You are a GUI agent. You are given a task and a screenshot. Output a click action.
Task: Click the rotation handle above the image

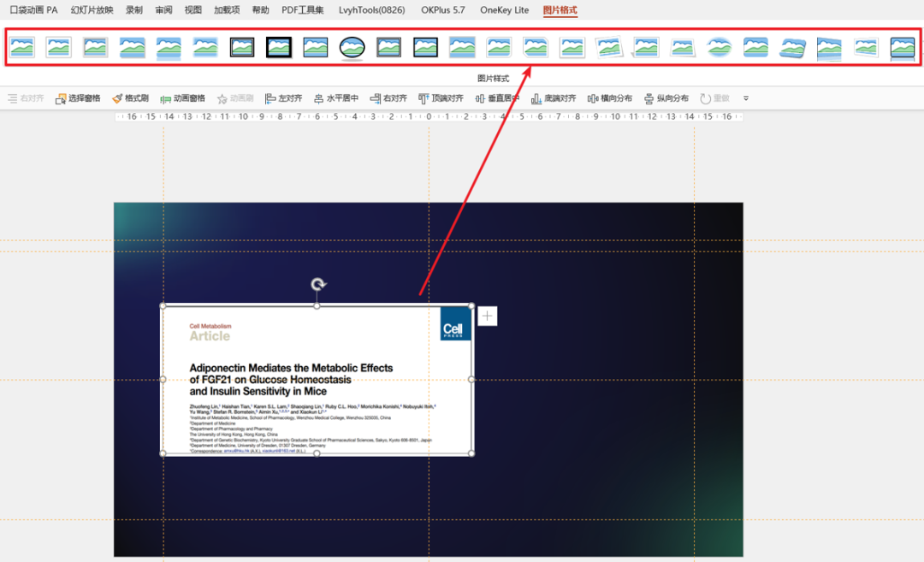317,285
